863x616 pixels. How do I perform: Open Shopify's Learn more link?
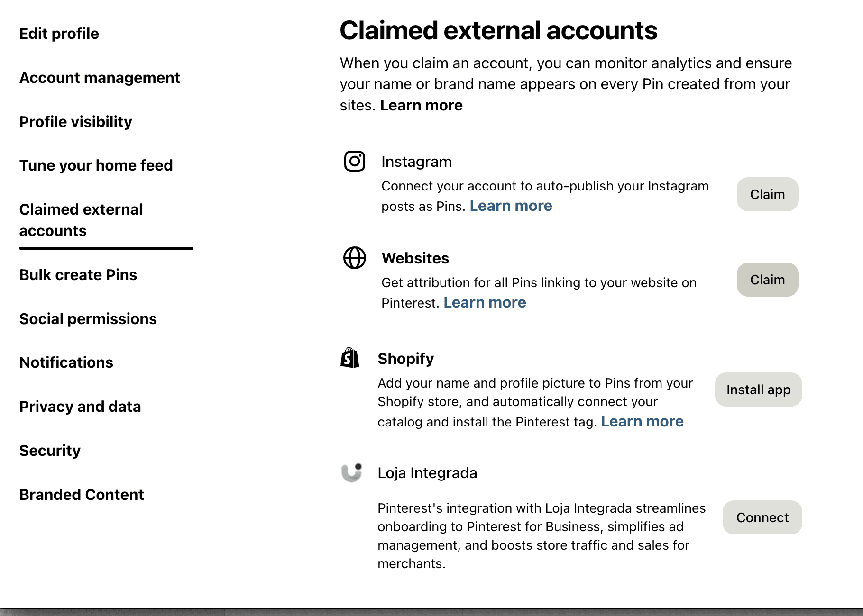tap(642, 422)
